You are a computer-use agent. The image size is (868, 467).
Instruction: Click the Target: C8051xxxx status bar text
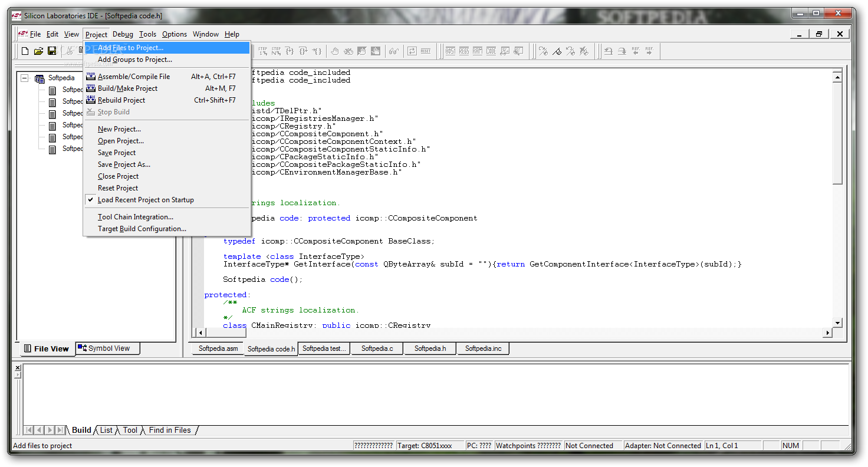click(x=425, y=446)
